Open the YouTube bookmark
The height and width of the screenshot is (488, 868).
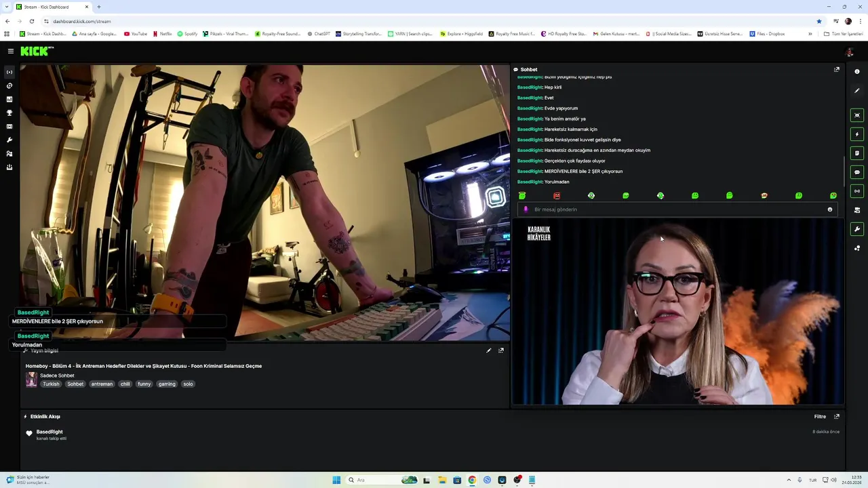point(136,33)
